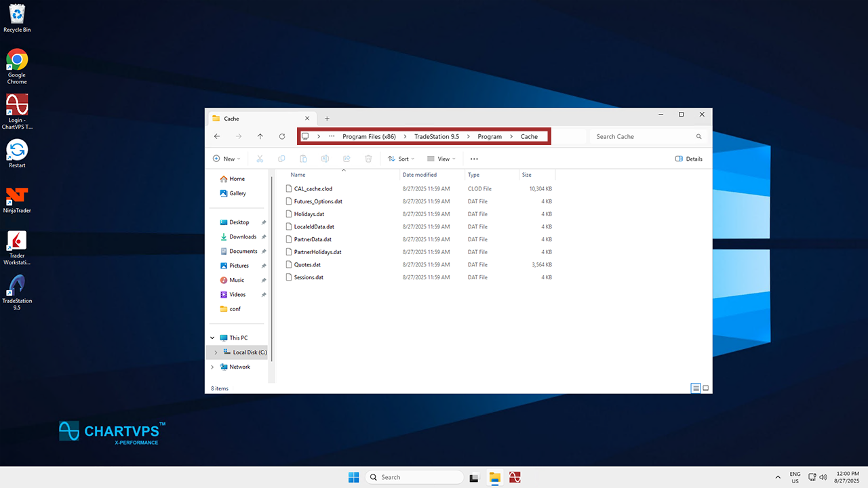The width and height of the screenshot is (868, 488).
Task: Open the Sort dropdown menu
Action: point(399,159)
